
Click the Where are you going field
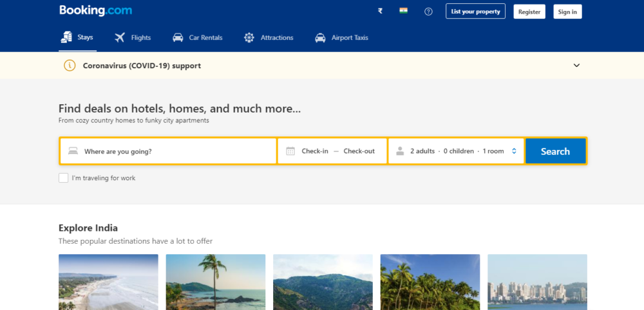pos(168,151)
